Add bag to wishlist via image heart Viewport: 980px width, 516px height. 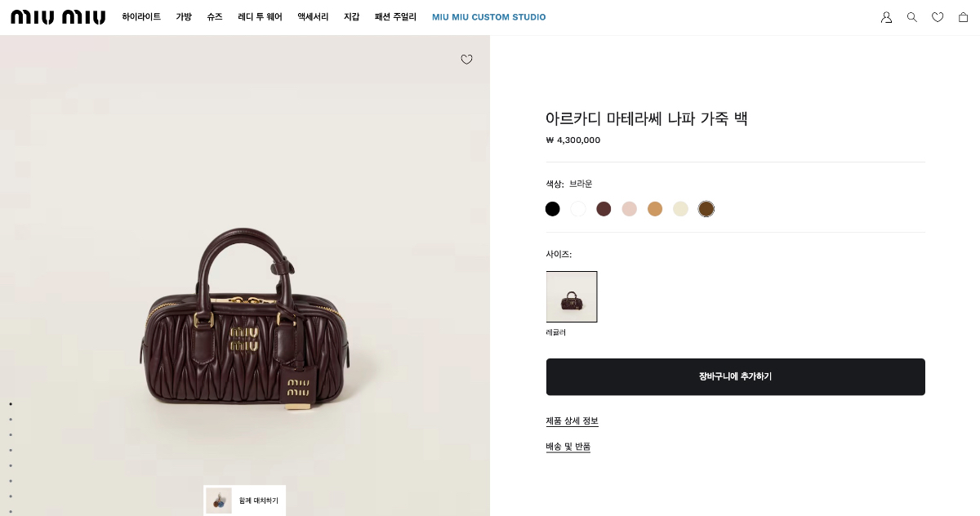click(x=466, y=60)
